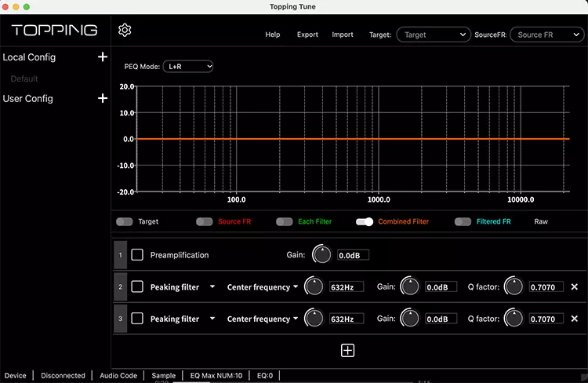Click row 3 Center frequency knob

[x=314, y=319]
